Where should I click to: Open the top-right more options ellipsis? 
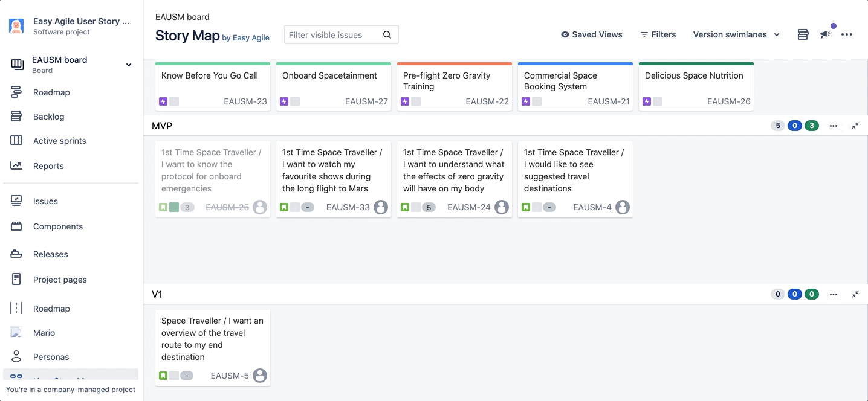(847, 34)
